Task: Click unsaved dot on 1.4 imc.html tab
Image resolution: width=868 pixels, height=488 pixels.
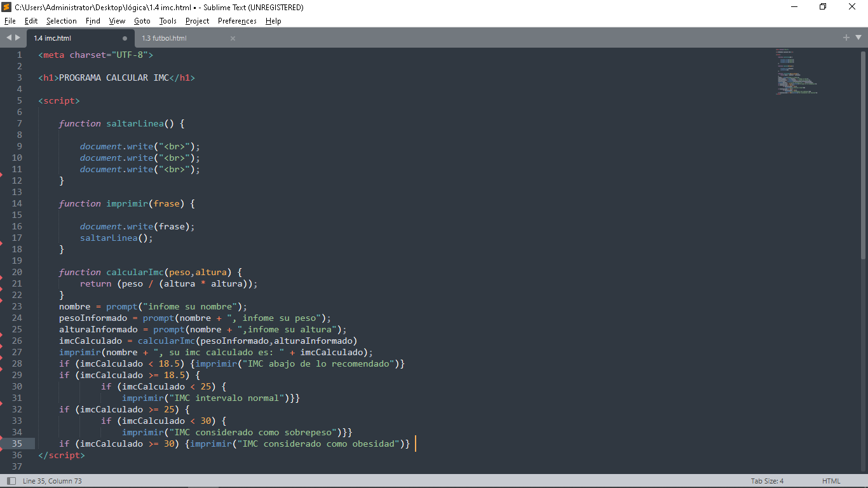Action: (125, 38)
